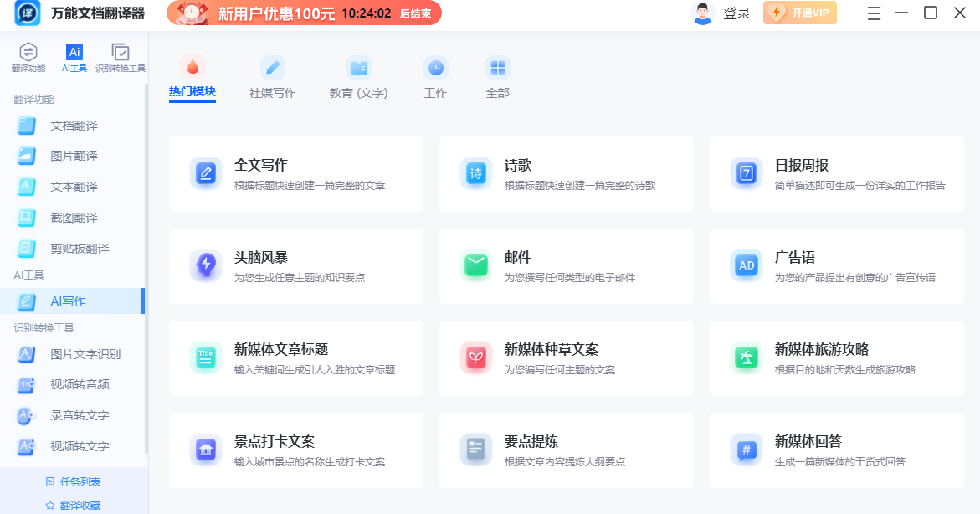The image size is (980, 514).
Task: Click the 开通VIP button
Action: (799, 13)
